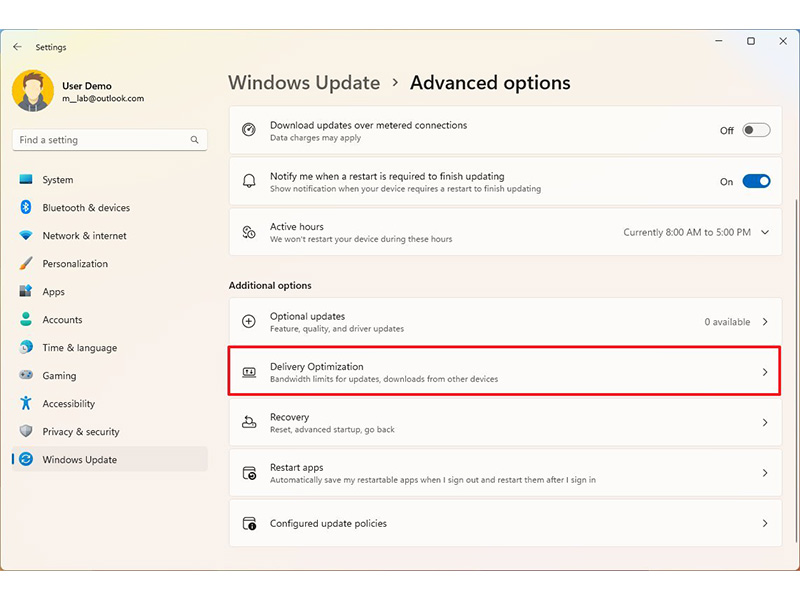800x600 pixels.
Task: Open Configured update policies chevron
Action: (765, 523)
